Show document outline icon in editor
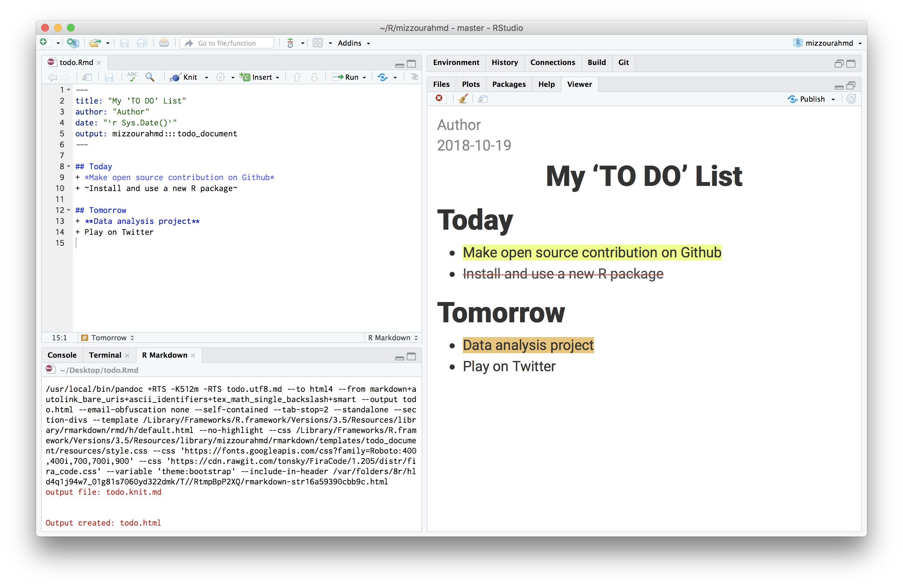Viewport: 903px width, 588px height. pos(414,77)
